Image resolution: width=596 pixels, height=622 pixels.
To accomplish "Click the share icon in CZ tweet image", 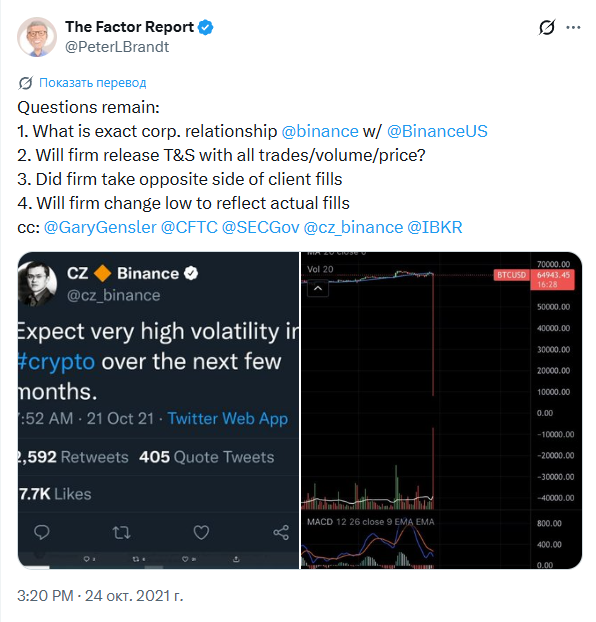I will pos(281,532).
